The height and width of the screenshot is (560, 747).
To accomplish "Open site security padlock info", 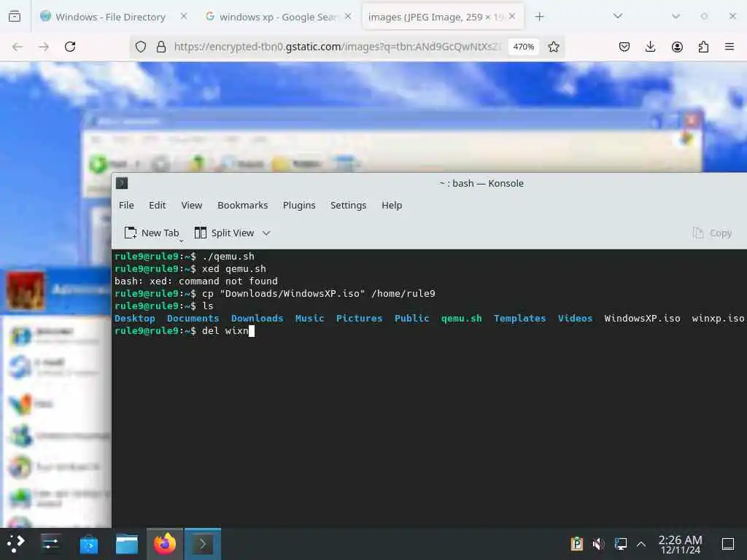I will 161,47.
